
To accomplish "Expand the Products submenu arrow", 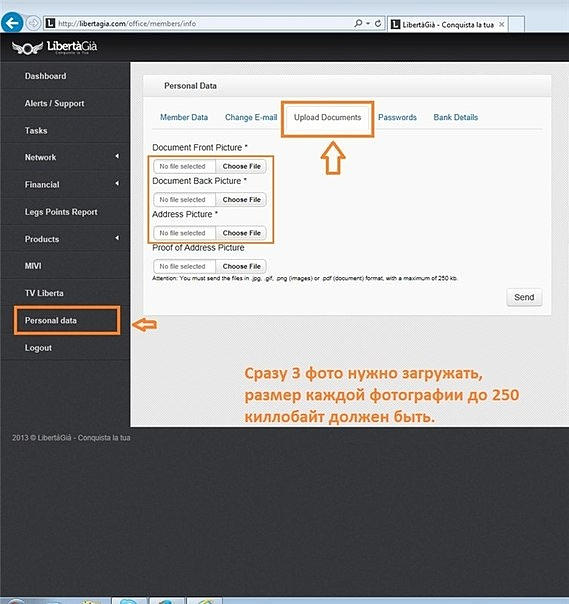I will tap(117, 238).
